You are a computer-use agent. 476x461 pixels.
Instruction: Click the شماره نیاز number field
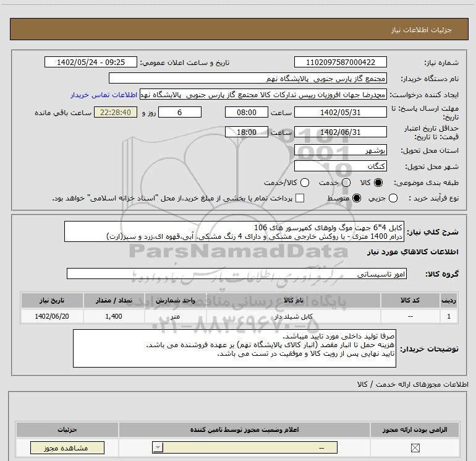pyautogui.click(x=341, y=62)
